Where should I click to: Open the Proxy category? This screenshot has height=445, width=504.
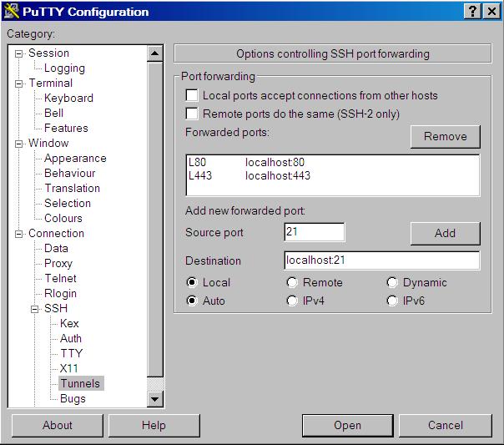(58, 263)
